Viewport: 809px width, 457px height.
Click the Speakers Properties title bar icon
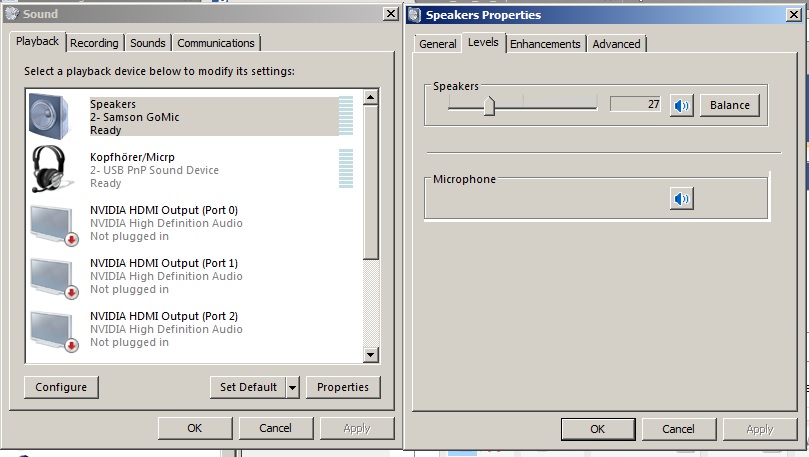[414, 14]
